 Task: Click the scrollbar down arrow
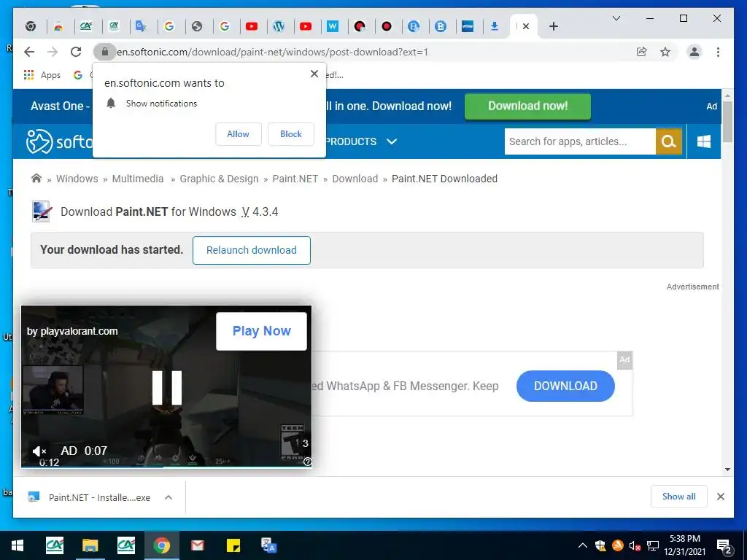(x=727, y=470)
